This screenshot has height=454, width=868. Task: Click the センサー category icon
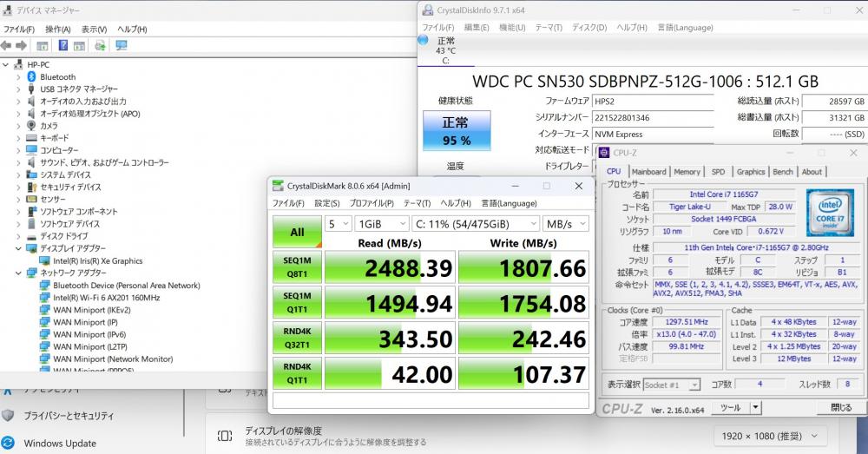tap(31, 199)
